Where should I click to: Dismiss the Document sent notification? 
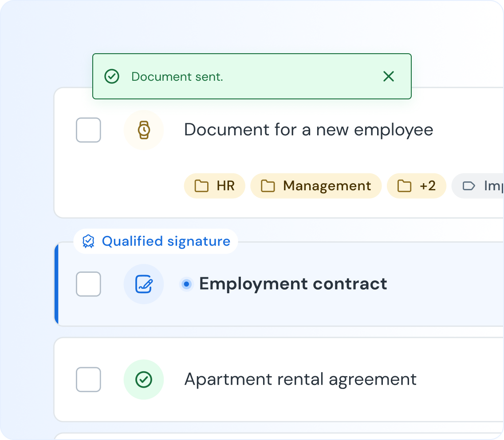pos(388,77)
